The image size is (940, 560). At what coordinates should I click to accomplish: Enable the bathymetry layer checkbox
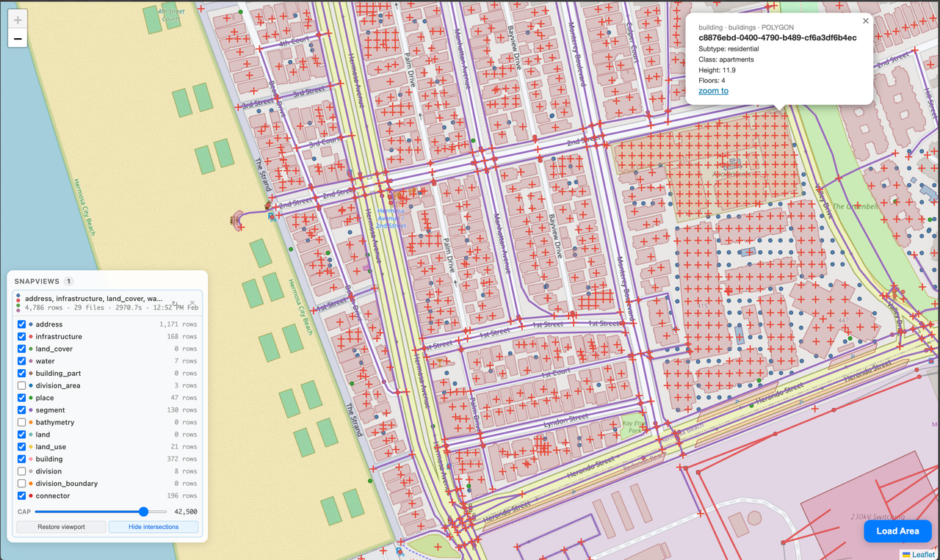tap(22, 422)
